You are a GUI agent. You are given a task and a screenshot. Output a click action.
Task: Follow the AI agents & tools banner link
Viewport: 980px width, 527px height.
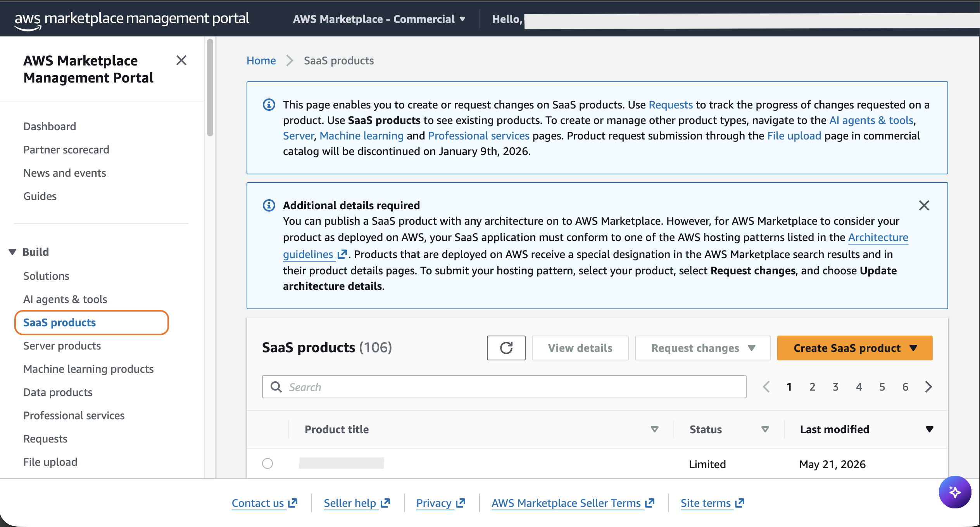pos(871,120)
